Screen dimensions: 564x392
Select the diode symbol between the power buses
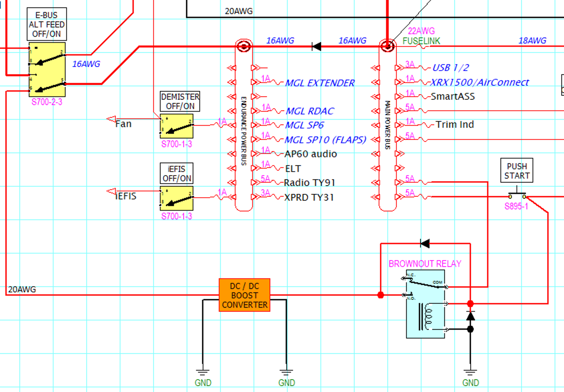click(316, 46)
